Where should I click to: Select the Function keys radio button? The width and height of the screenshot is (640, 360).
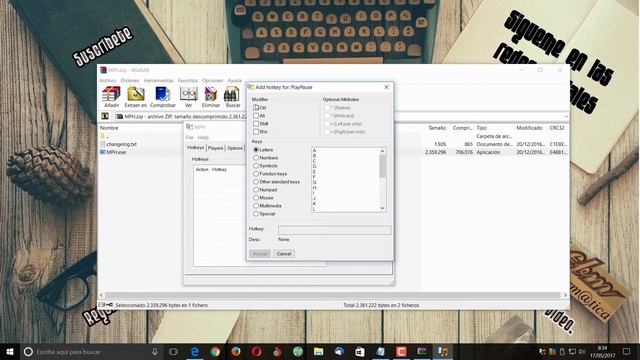click(x=256, y=173)
